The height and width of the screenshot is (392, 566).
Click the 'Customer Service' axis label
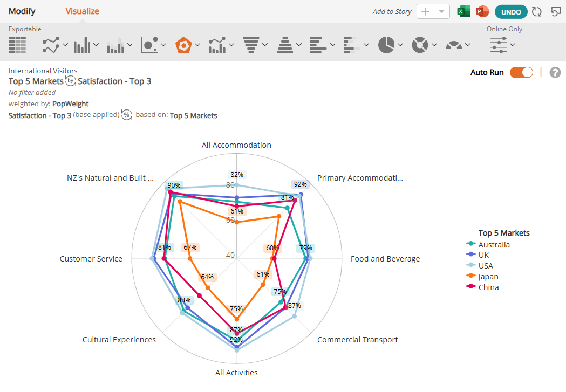(x=91, y=259)
